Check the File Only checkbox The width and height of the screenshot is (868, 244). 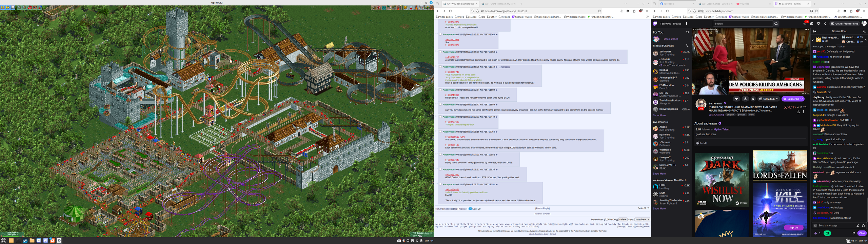point(607,220)
